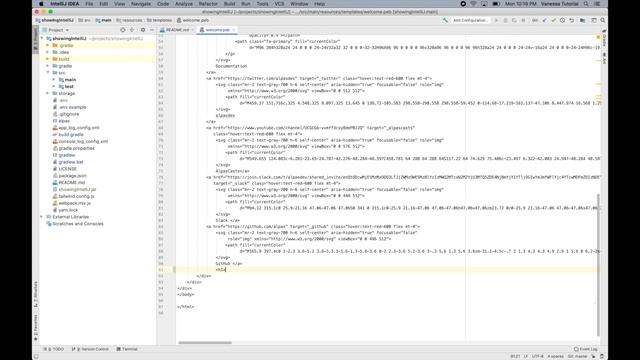Switch to README.md editor tab
Viewport: 640px width, 360px height.
point(177,30)
